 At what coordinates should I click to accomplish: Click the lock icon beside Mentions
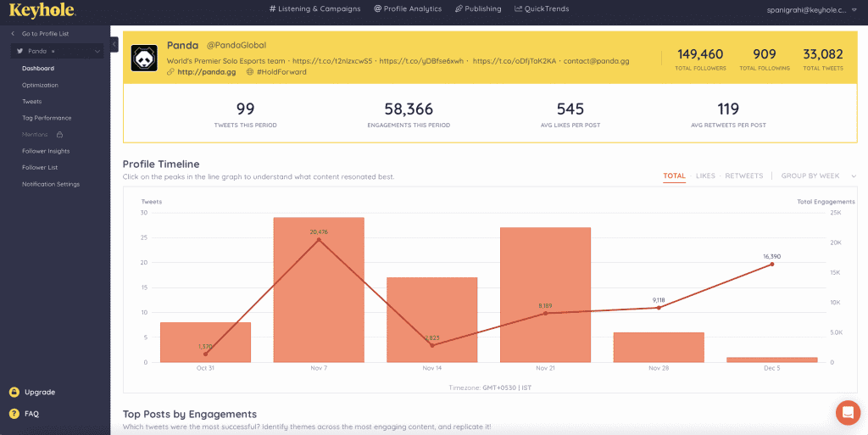pos(60,135)
